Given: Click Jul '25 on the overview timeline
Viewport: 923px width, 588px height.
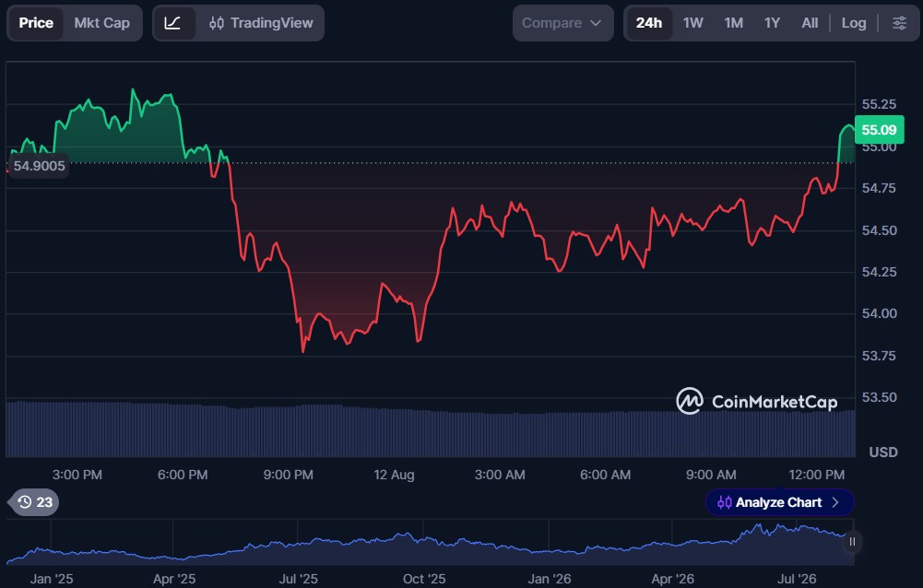Looking at the screenshot, I should [x=298, y=579].
